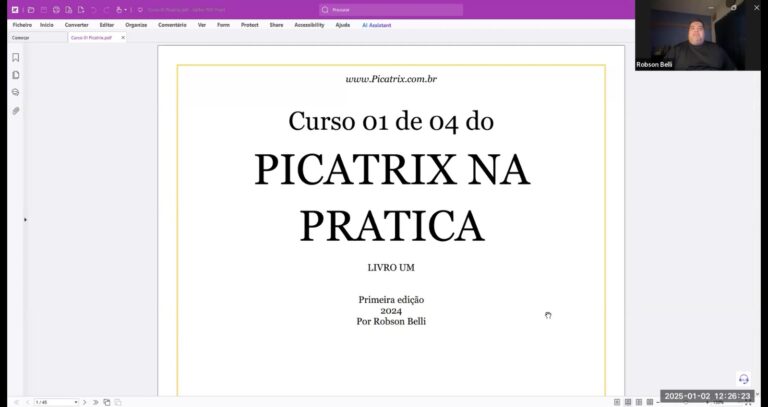Open the Attachments paperclip panel
The width and height of the screenshot is (768, 407).
click(16, 110)
